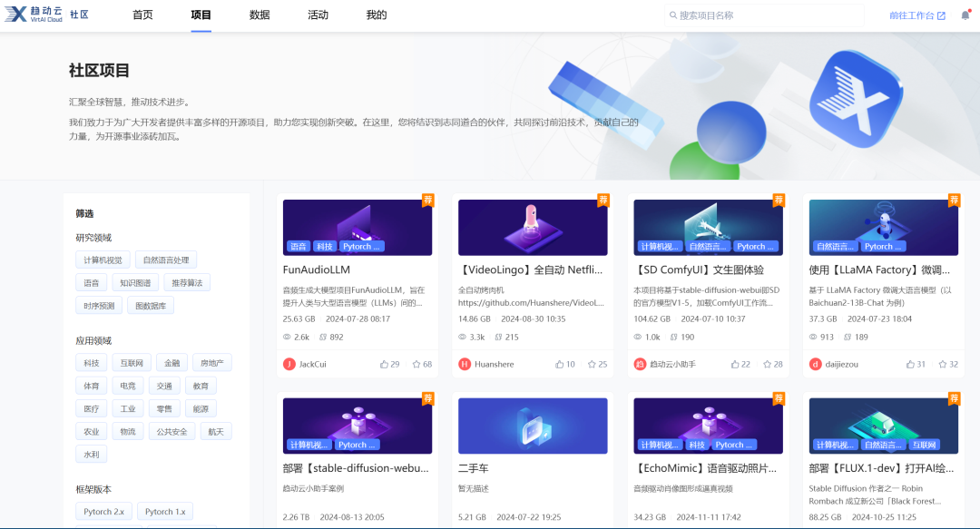
Task: Toggle the 语音 research filter
Action: pyautogui.click(x=92, y=282)
